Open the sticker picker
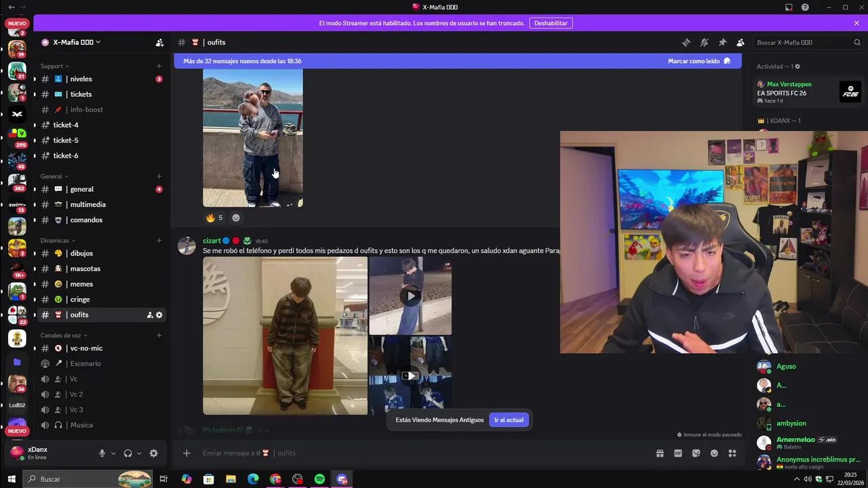 696,453
